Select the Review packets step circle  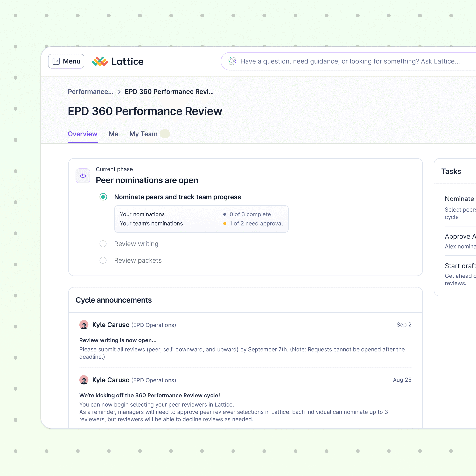click(103, 260)
